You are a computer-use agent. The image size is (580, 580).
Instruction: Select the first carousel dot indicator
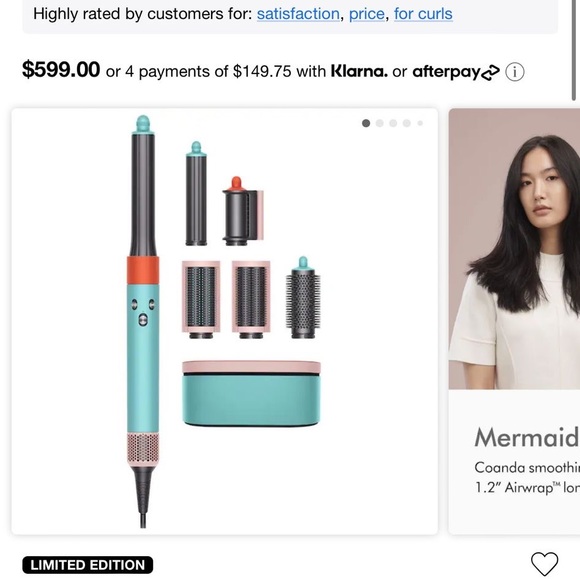tap(366, 123)
